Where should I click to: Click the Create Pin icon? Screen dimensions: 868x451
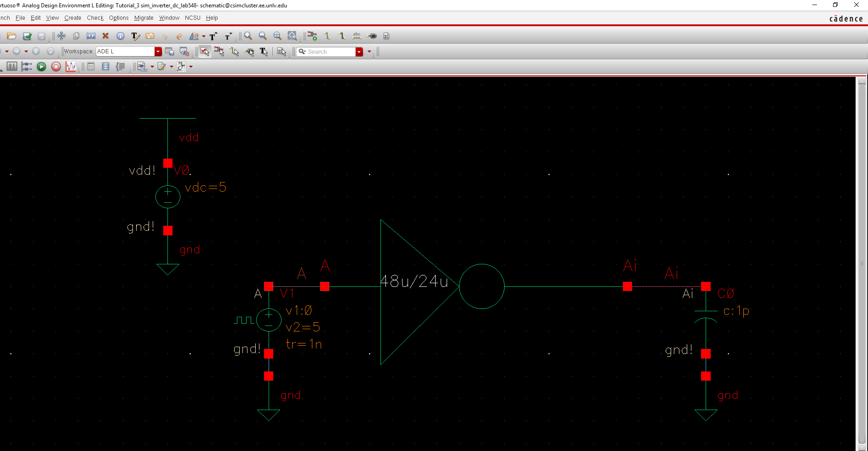point(372,36)
